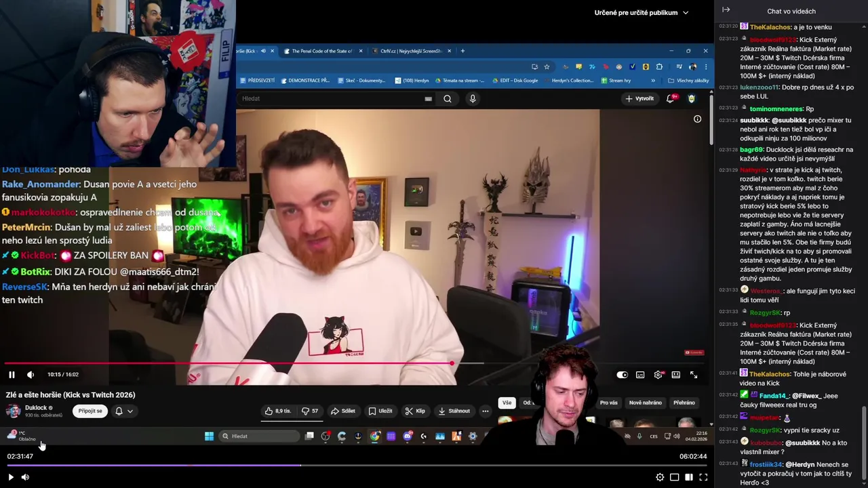This screenshot has height=488, width=868.
Task: Expand notification bell dropdown for Duklock
Action: pyautogui.click(x=123, y=411)
